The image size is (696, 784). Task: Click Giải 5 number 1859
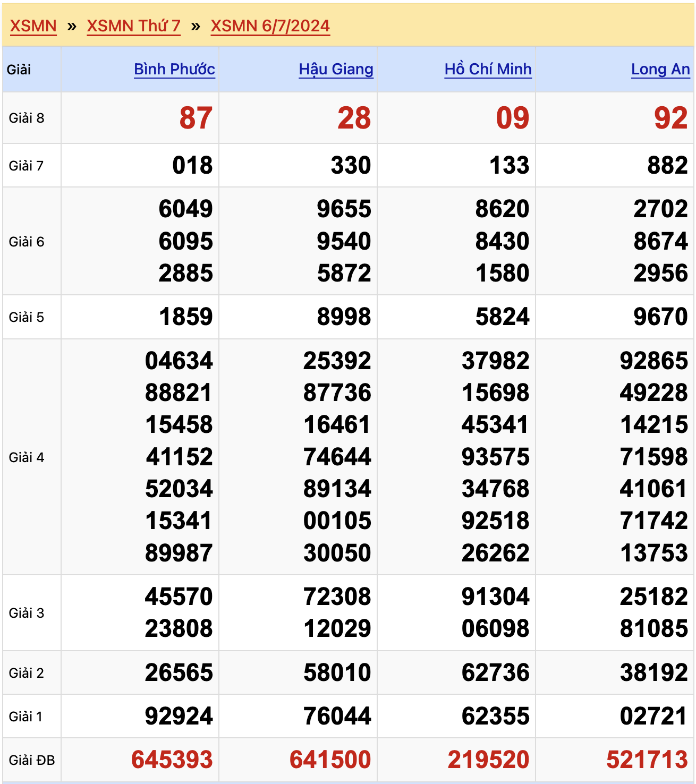(186, 317)
